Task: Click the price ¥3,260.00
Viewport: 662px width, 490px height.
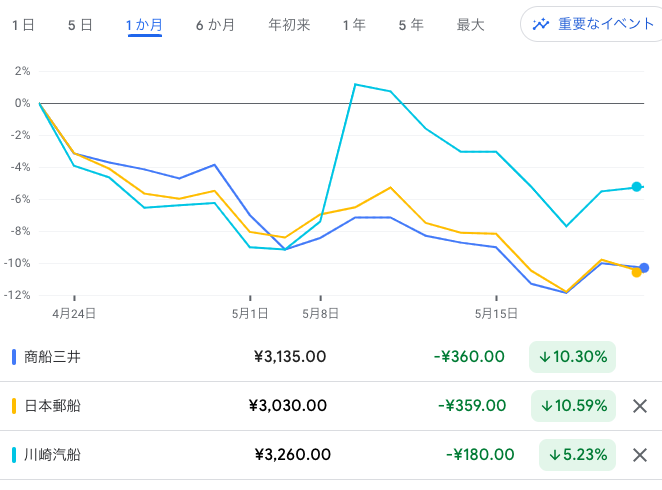Action: coord(293,455)
